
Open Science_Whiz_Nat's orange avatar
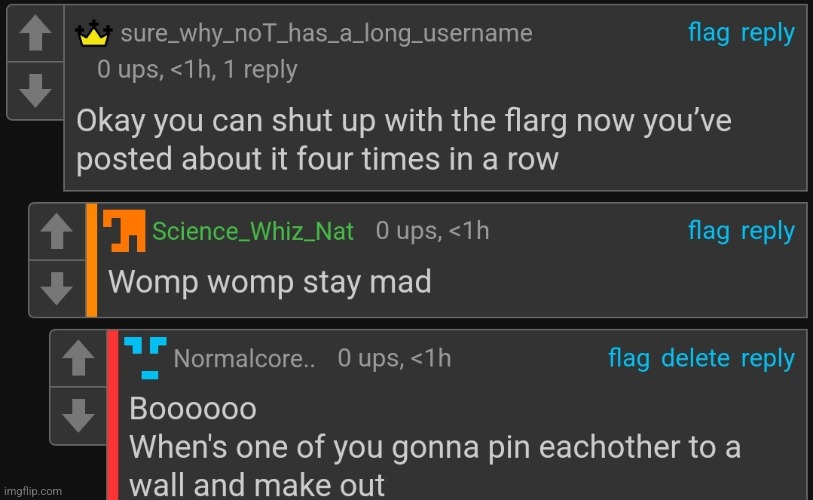click(x=124, y=231)
